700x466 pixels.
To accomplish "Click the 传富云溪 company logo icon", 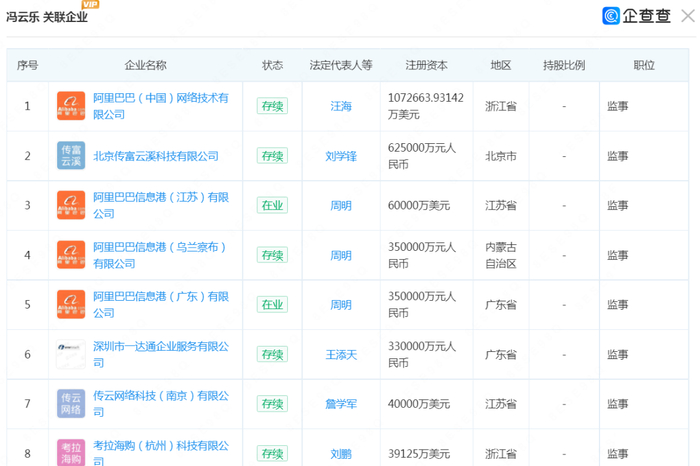I will [x=71, y=155].
